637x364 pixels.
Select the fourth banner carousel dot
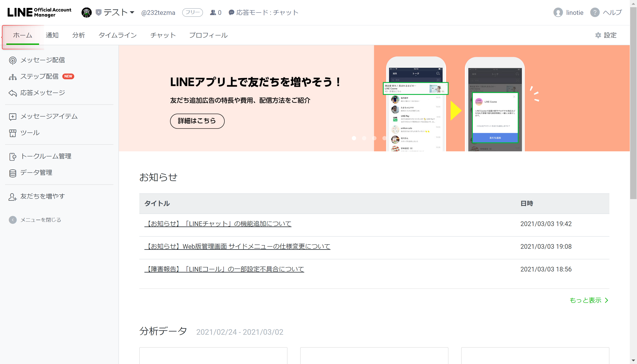point(384,138)
